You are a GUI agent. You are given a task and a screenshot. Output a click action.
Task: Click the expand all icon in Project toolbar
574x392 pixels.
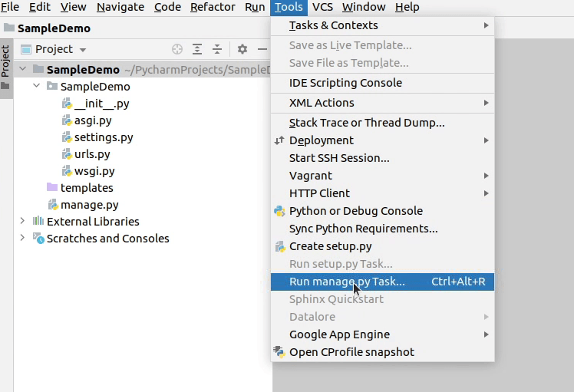pyautogui.click(x=197, y=49)
